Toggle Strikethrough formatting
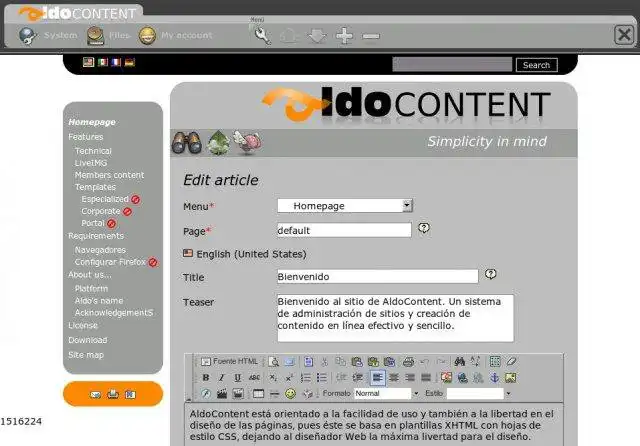 [254, 378]
